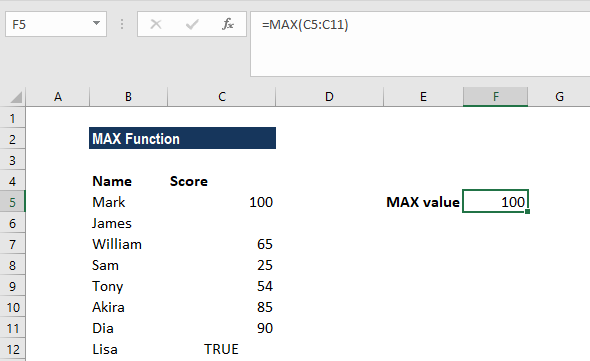Viewport: 590px width, 361px height.
Task: Select the cell containing Dia
Action: click(x=128, y=328)
